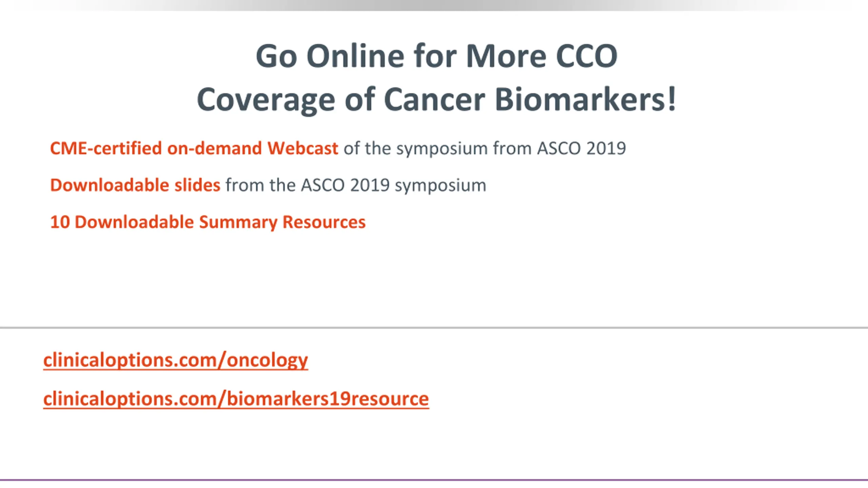
Task: Click the word 'Webcast' in the first bullet
Action: [303, 148]
